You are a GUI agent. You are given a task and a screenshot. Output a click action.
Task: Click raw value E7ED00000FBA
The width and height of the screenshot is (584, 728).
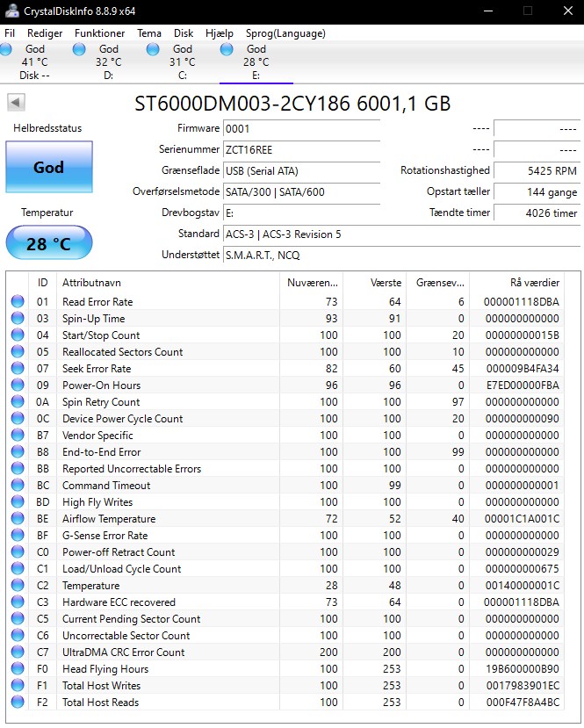[x=523, y=385]
